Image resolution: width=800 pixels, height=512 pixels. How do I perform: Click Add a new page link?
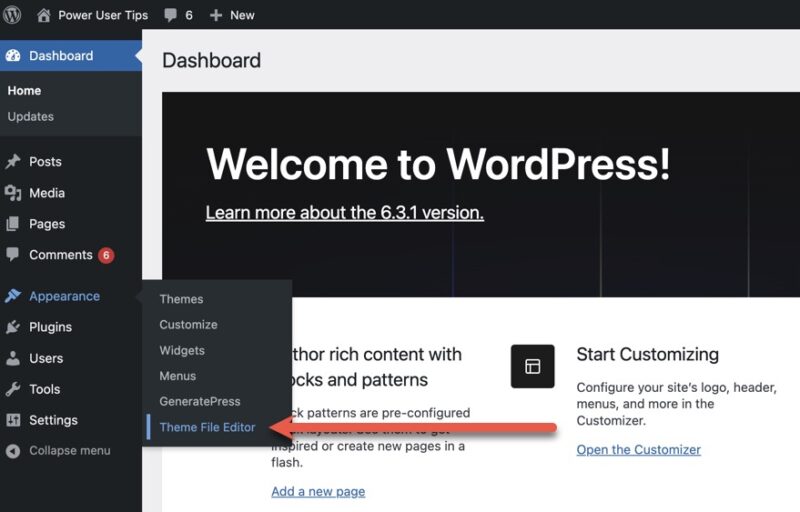pyautogui.click(x=318, y=491)
